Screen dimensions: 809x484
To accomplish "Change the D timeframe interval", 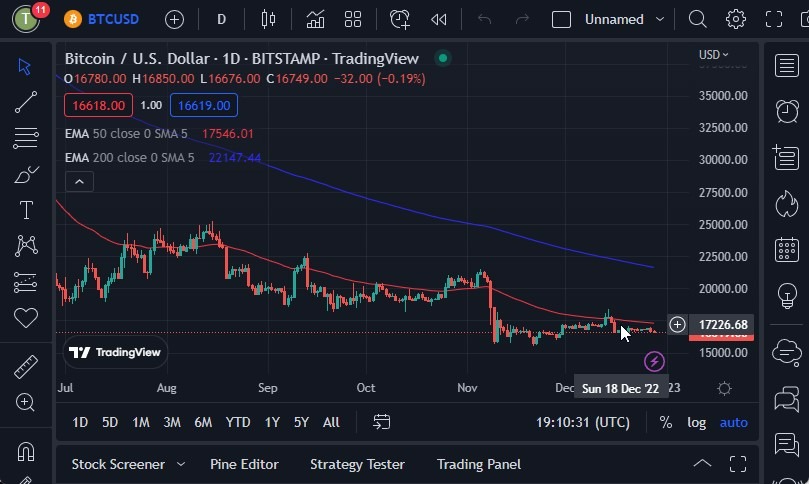I will pos(221,20).
